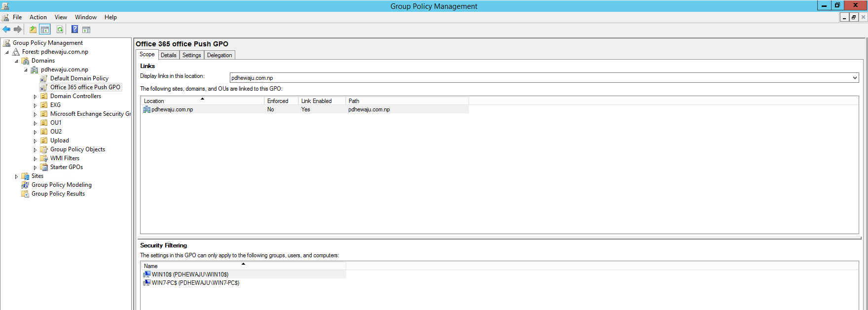Expand the WMI Filters node
Viewport: 868px width, 310px height.
(35, 159)
